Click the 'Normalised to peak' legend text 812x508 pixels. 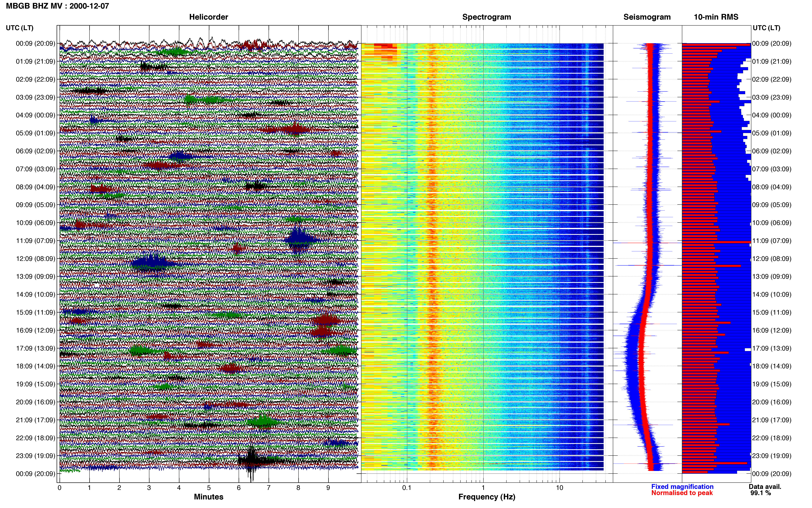pos(682,493)
